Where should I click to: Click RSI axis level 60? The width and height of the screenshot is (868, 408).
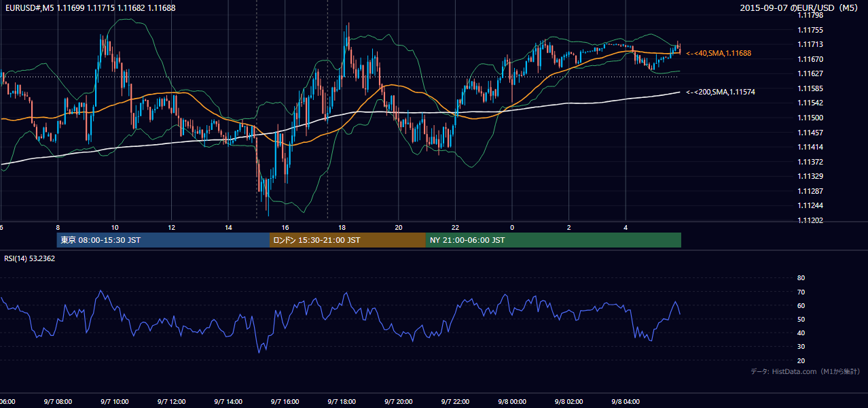(801, 305)
